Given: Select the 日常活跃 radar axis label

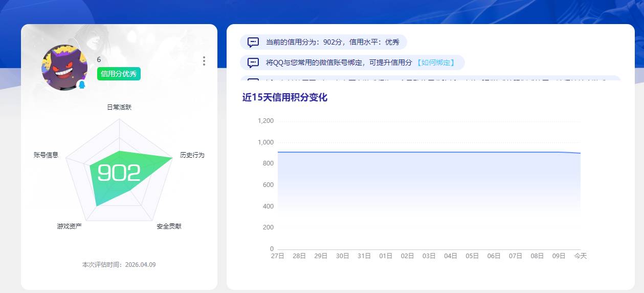Looking at the screenshot, I should coord(119,107).
